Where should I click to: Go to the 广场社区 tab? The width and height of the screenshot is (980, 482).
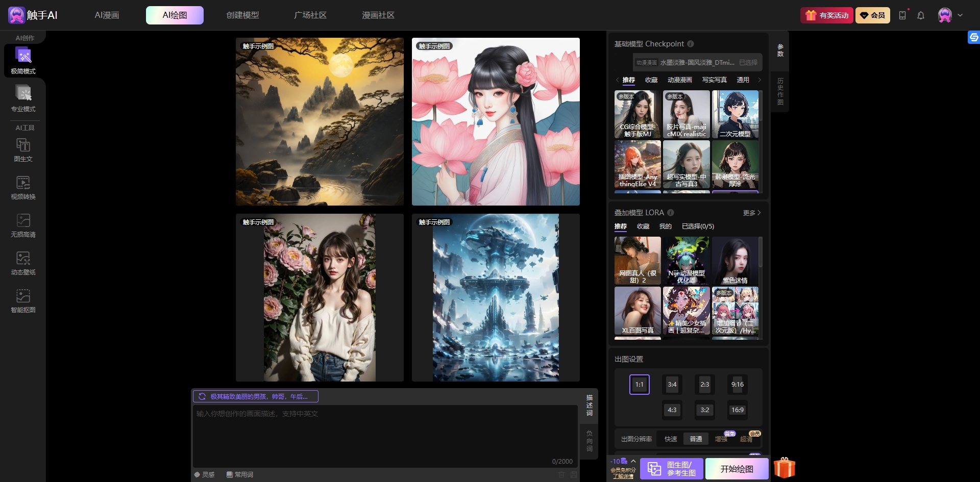click(310, 15)
